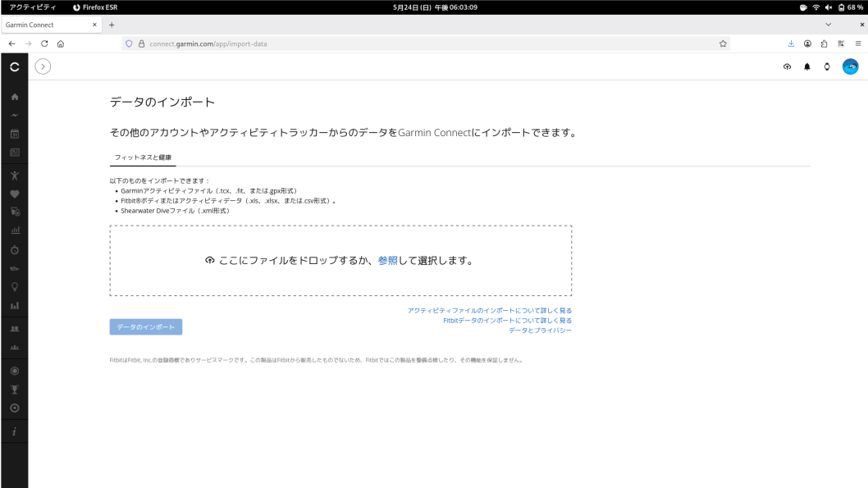868x488 pixels.
Task: Open Insights lightbulb icon in sidebar
Action: point(15,286)
